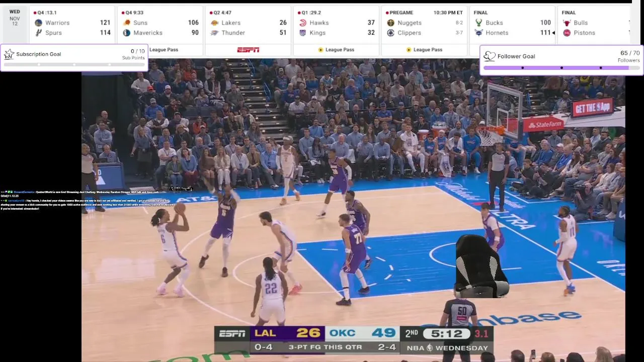Open League Pass under Nuggets–Clippers game
This screenshot has height=362, width=644.
click(424, 50)
